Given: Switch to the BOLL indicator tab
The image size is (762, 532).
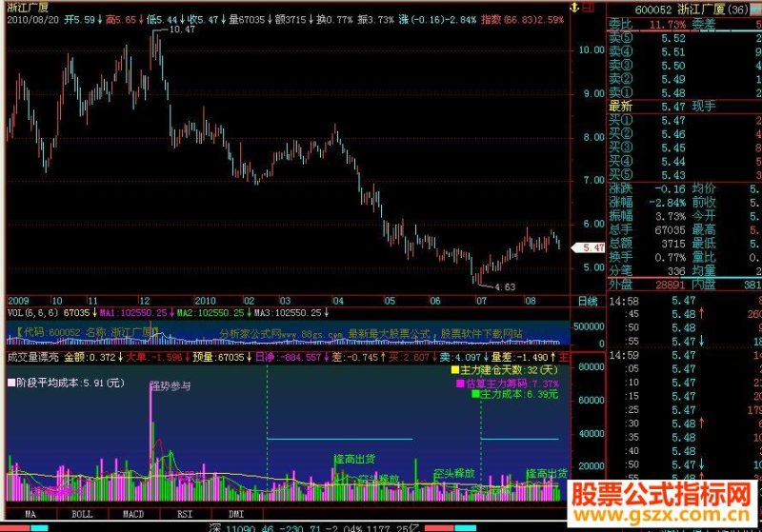Looking at the screenshot, I should coord(82,514).
